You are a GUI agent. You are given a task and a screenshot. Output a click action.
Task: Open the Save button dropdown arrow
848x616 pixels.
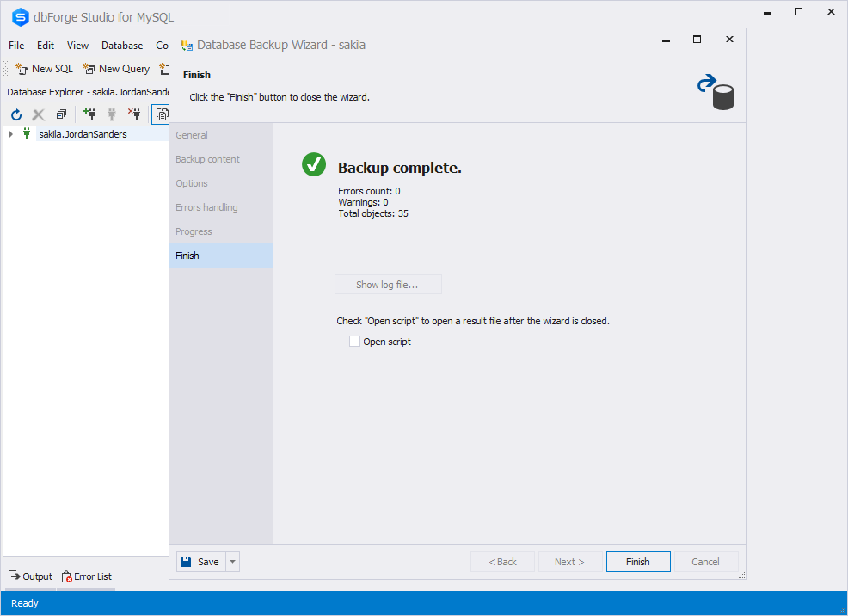tap(232, 562)
